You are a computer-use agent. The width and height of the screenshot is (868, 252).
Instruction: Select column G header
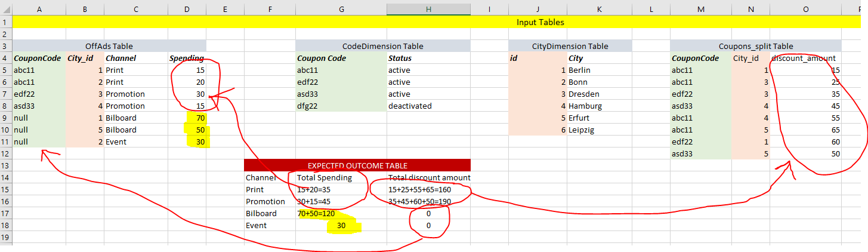click(x=341, y=10)
